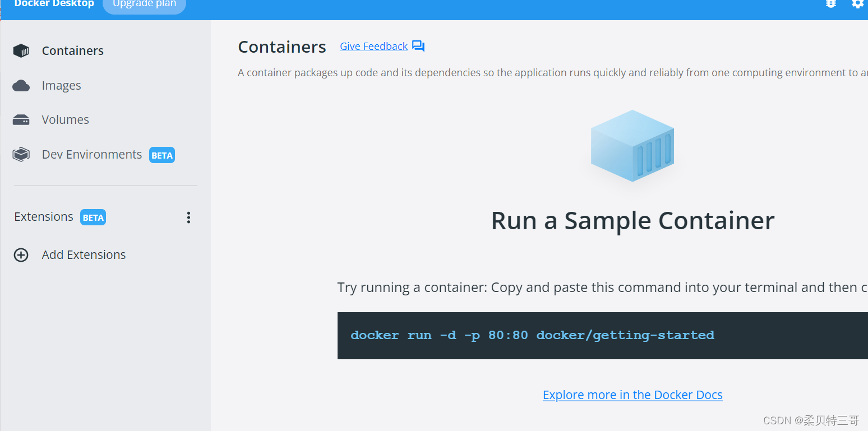Click the Dev Environments box icon
The height and width of the screenshot is (431, 868).
click(21, 155)
